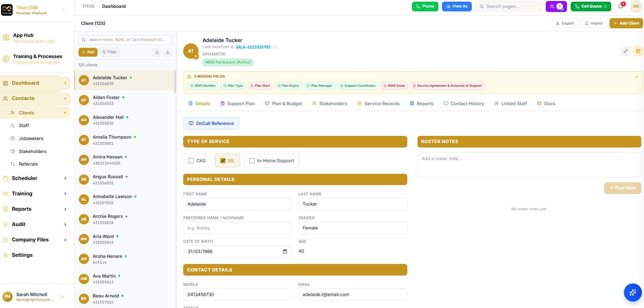Open the Stakeholders tab
Image resolution: width=644 pixels, height=308 pixels.
pos(330,104)
